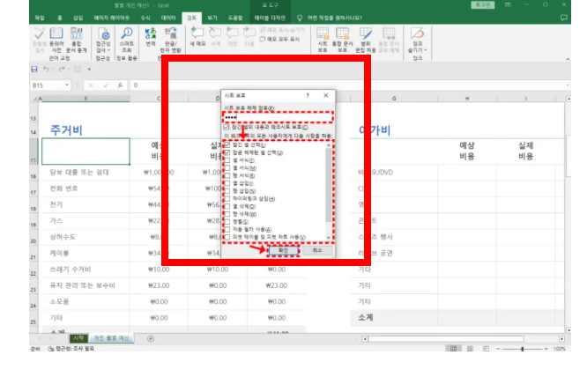Click the Translate (번역) icon
The height and width of the screenshot is (392, 587).
tap(151, 37)
